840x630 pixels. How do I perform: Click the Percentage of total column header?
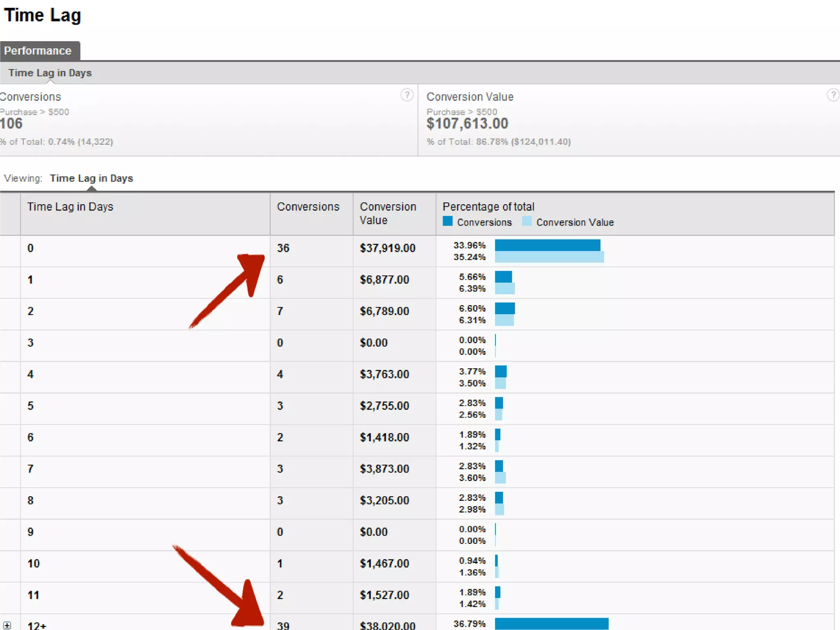click(488, 207)
